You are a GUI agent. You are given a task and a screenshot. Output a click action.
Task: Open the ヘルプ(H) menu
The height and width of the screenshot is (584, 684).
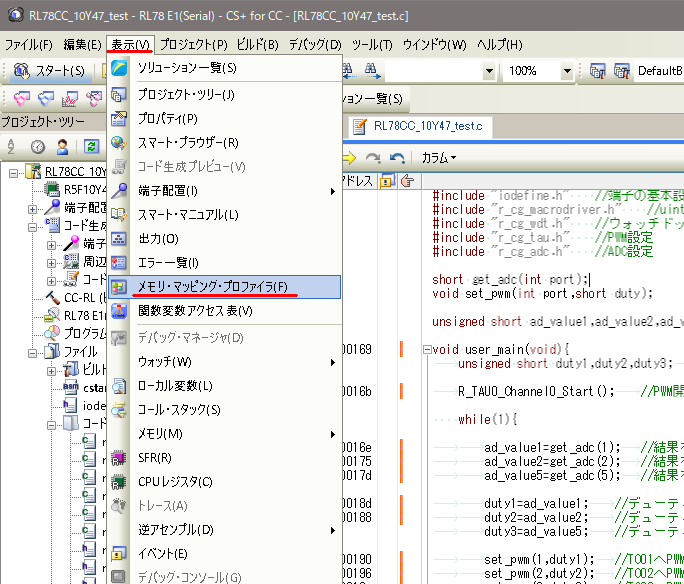click(499, 44)
